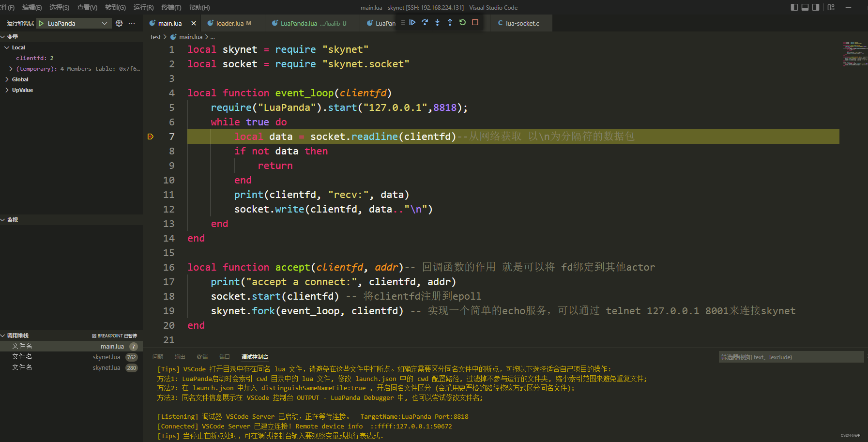Viewport: 868px width, 442px height.
Task: Expand the (temporary) table variable
Action: coord(11,69)
